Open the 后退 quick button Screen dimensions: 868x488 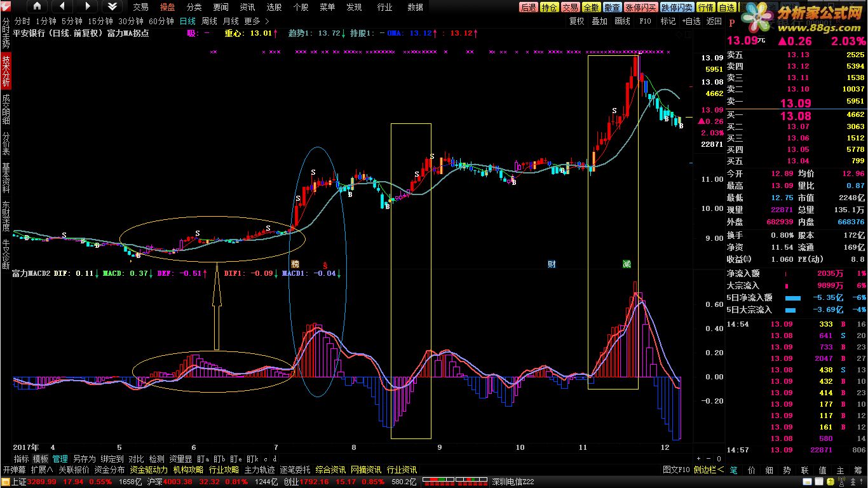[x=528, y=8]
